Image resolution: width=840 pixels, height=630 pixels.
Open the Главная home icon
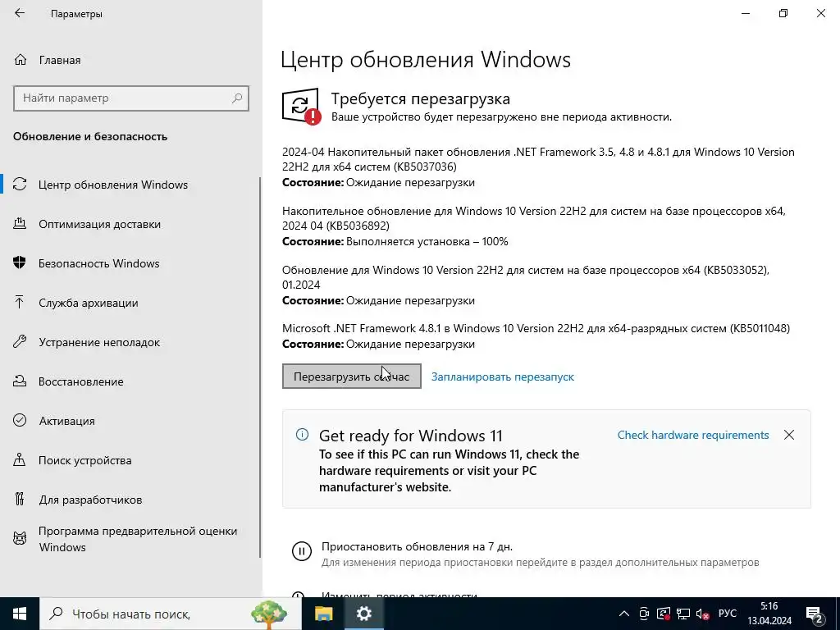21,60
